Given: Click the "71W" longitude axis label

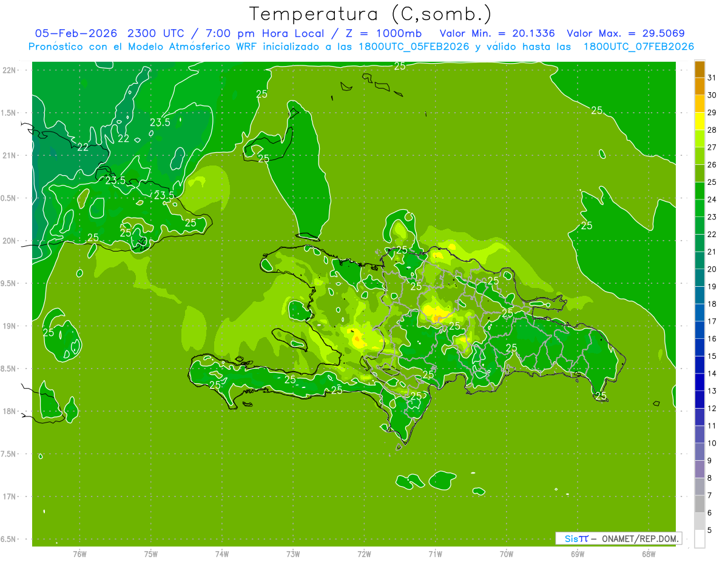Looking at the screenshot, I should click(x=435, y=554).
